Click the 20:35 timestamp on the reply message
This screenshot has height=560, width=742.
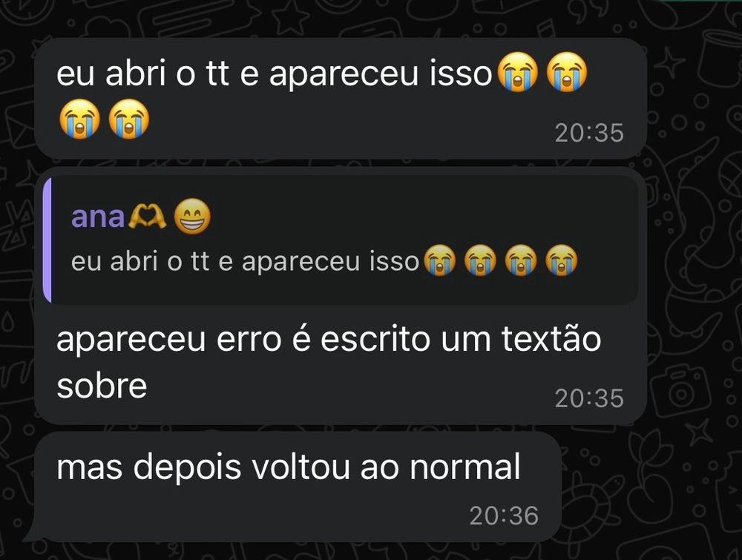(589, 398)
